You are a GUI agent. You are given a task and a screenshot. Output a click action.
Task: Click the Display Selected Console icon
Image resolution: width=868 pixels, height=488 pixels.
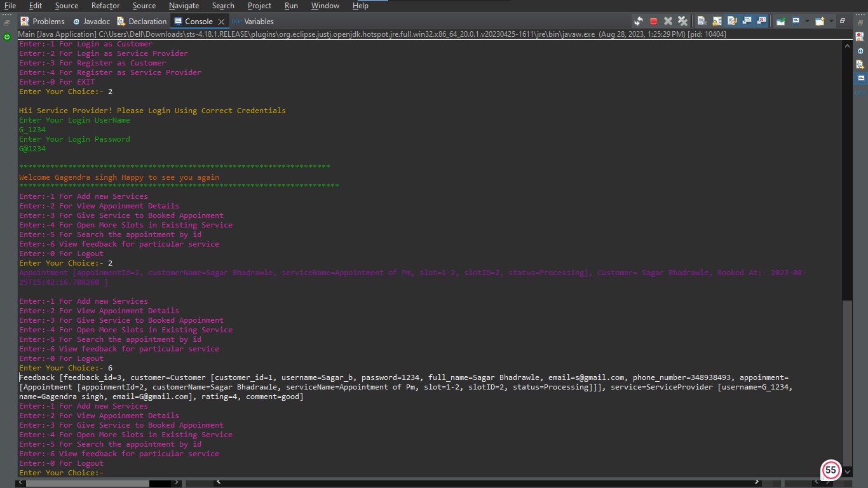pos(796,21)
